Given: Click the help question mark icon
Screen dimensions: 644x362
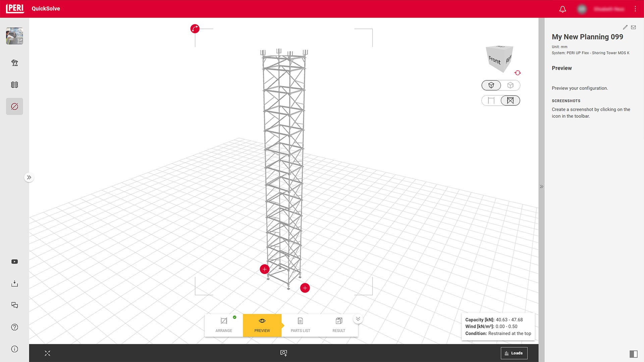Looking at the screenshot, I should tap(14, 327).
